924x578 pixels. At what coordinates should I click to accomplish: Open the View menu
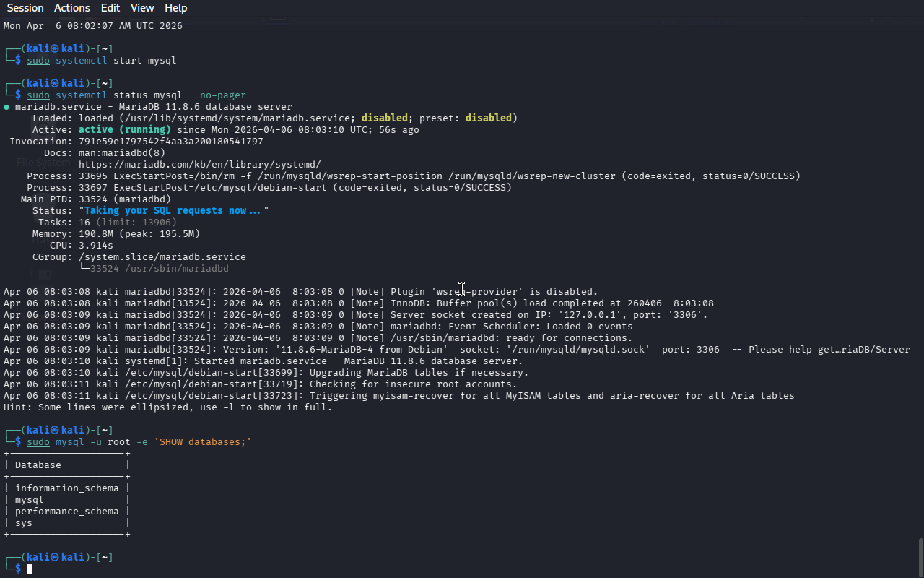point(142,8)
